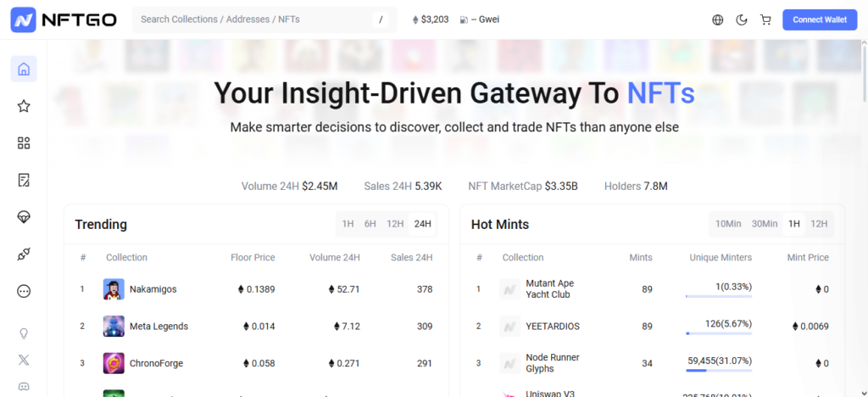Screen dimensions: 868x397
Task: Click the Sales 24H column header
Action: [412, 258]
